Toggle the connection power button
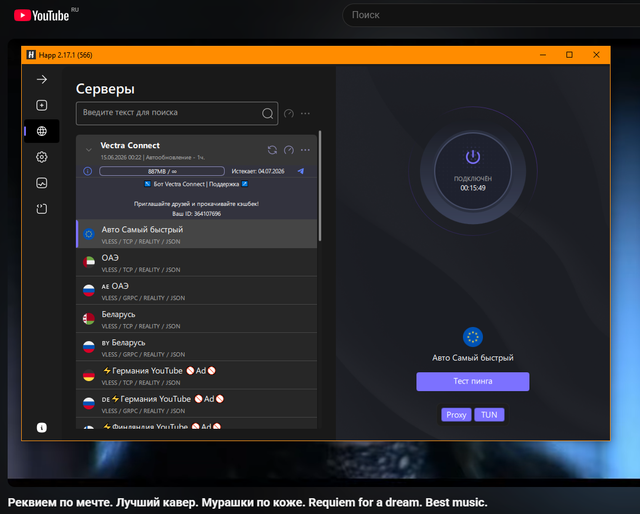The image size is (640, 514). pyautogui.click(x=473, y=171)
